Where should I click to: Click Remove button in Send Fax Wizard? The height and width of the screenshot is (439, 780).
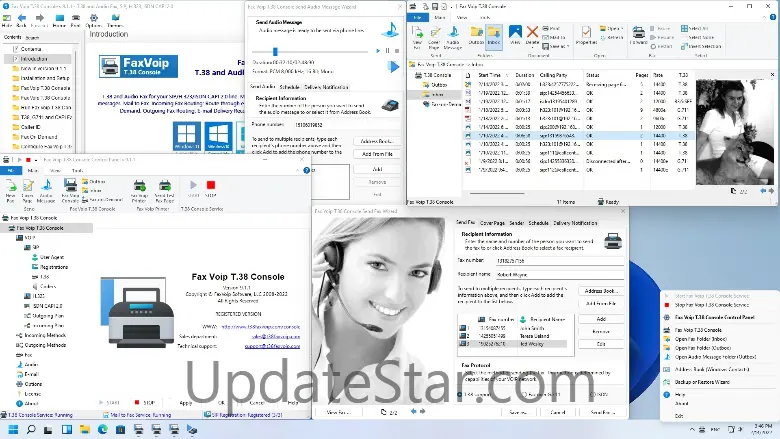tap(601, 331)
